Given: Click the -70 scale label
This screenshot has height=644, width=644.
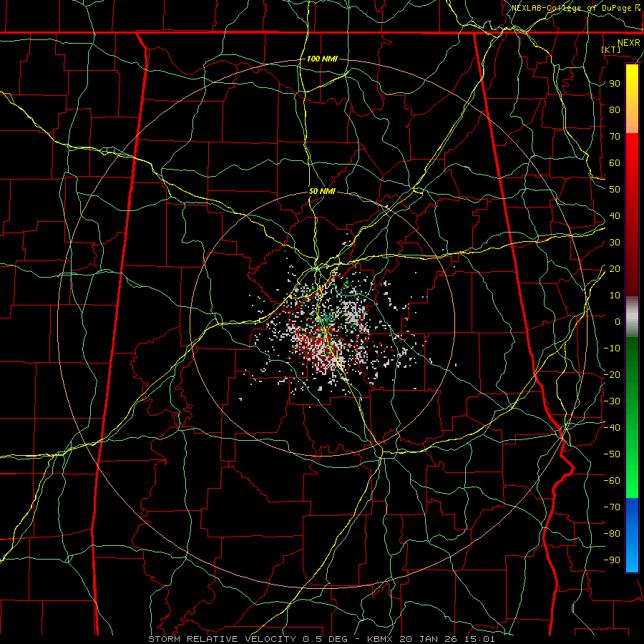Looking at the screenshot, I should tap(612, 507).
